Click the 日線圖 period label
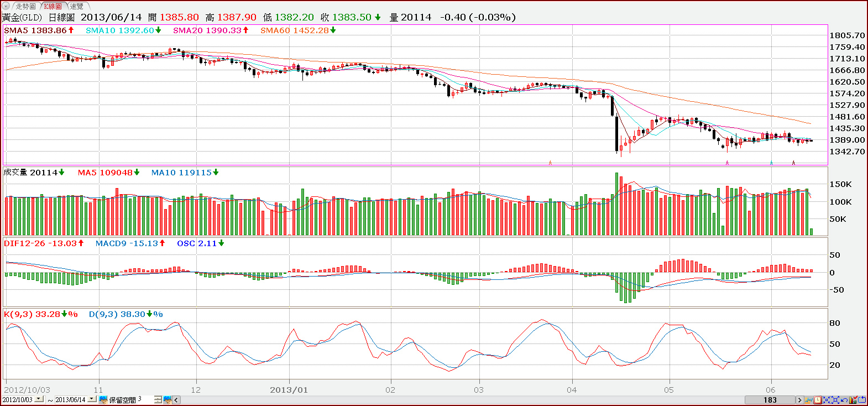This screenshot has width=868, height=406. 61,18
